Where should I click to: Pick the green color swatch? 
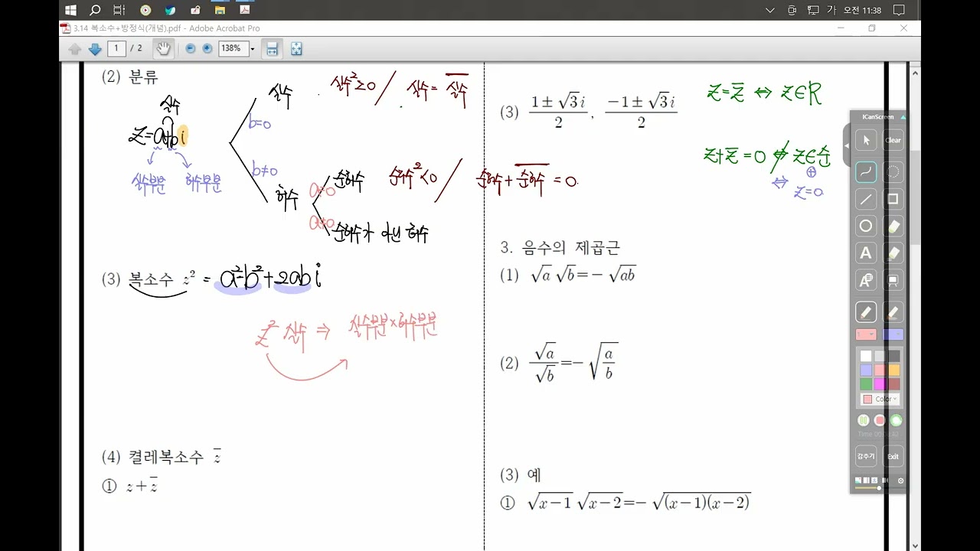point(866,383)
